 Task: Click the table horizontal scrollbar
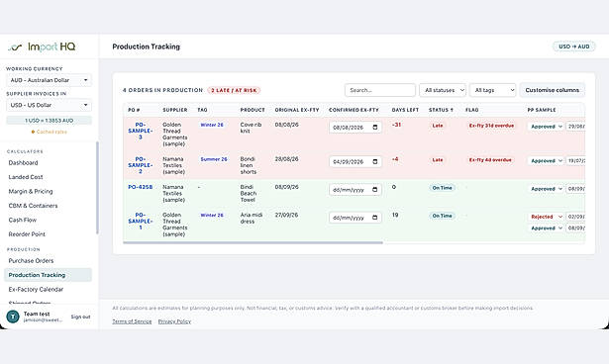[253, 243]
